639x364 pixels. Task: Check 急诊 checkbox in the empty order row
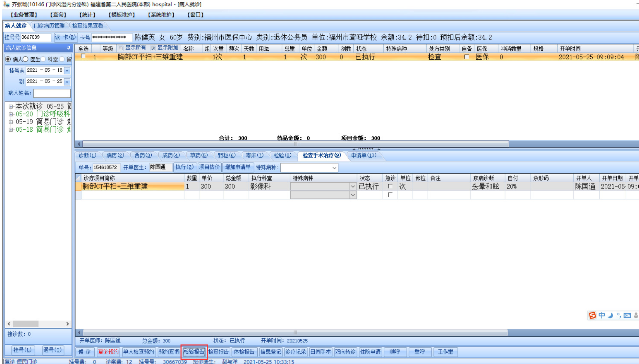click(x=390, y=195)
